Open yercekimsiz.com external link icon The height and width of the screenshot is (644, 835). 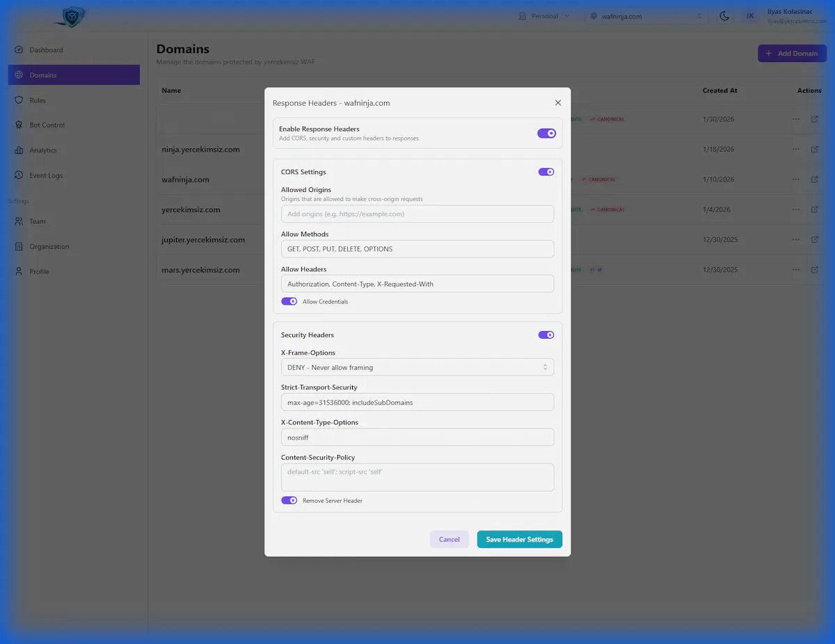tap(815, 209)
